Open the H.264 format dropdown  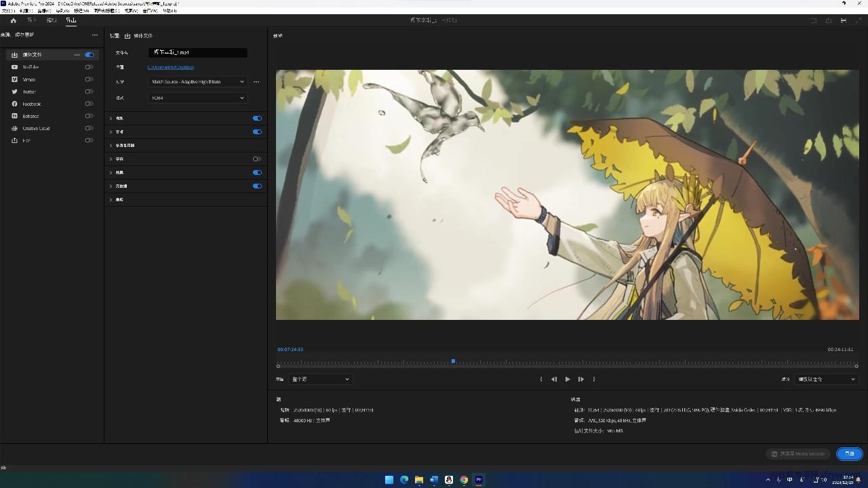(x=197, y=98)
